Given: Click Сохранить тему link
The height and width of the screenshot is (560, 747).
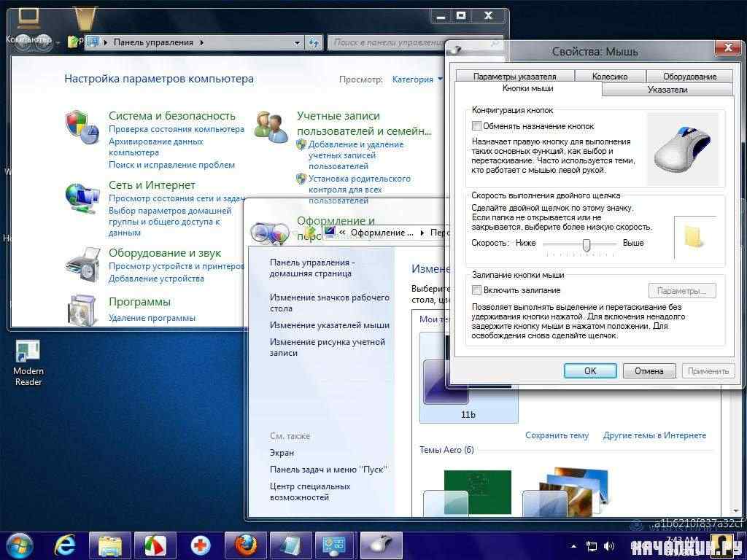Looking at the screenshot, I should click(x=557, y=435).
